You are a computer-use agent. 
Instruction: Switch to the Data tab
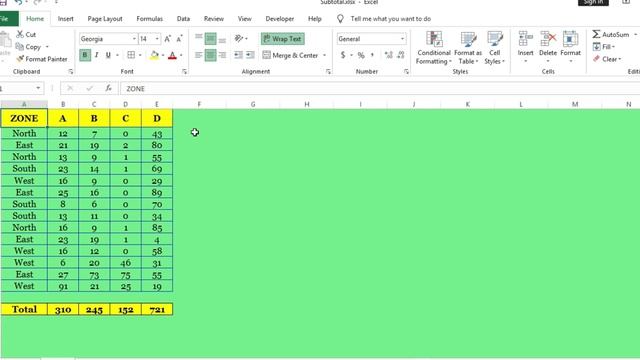click(x=183, y=19)
